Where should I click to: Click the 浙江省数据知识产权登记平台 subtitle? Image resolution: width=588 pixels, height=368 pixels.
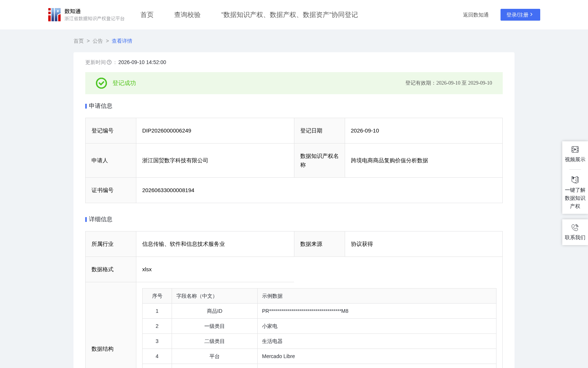click(x=95, y=18)
